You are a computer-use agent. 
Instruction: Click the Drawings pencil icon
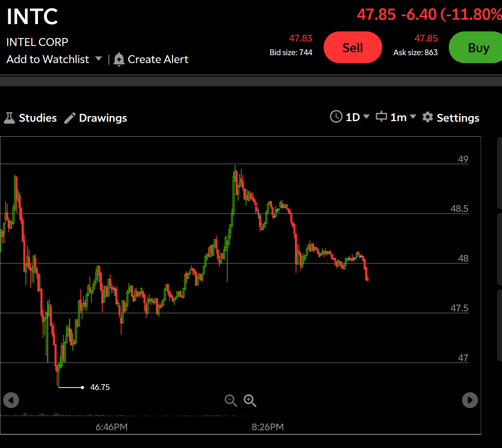click(70, 118)
